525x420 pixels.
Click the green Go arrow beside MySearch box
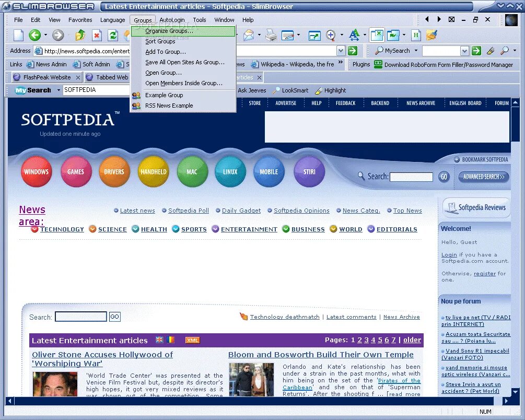476,51
